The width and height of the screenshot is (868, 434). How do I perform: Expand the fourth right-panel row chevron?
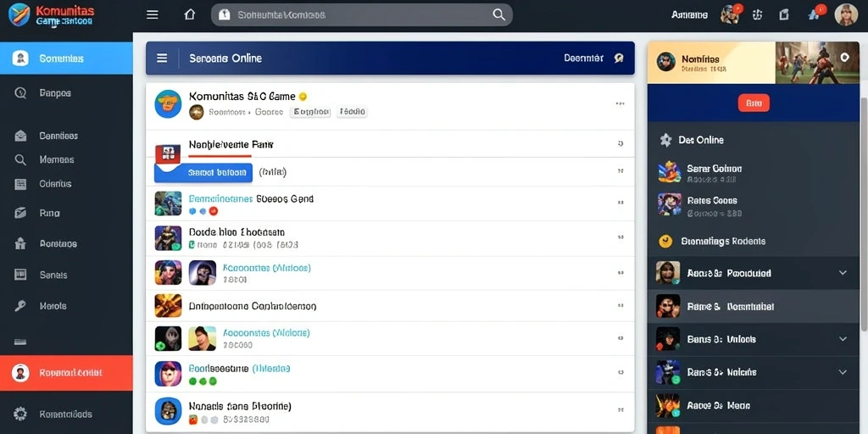click(x=843, y=372)
